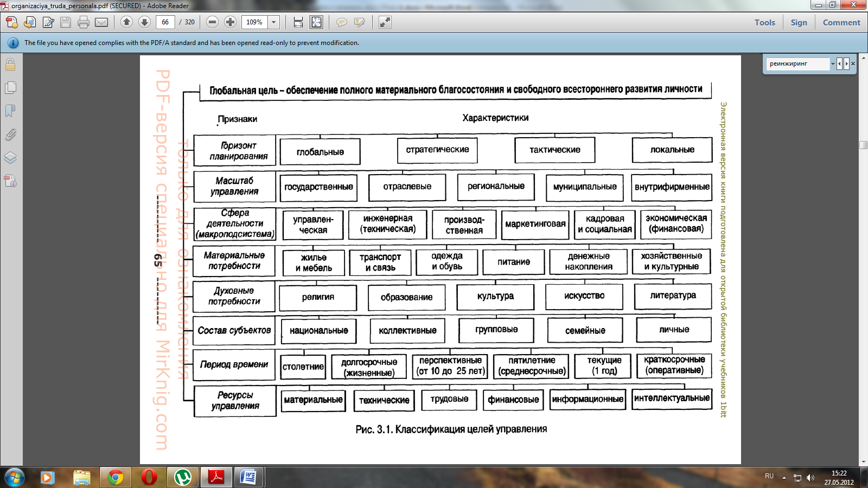Screen dimensions: 868x488
Task: Open the zoom level dropdown arrow
Action: tap(274, 22)
